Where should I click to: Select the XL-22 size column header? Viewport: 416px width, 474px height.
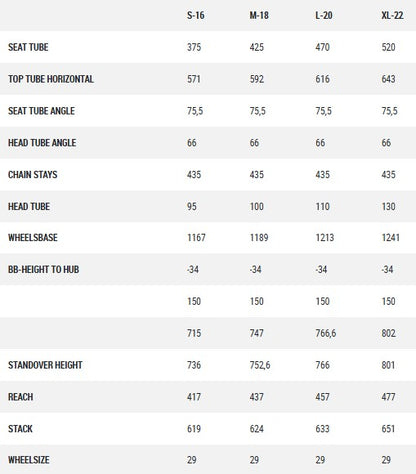392,15
